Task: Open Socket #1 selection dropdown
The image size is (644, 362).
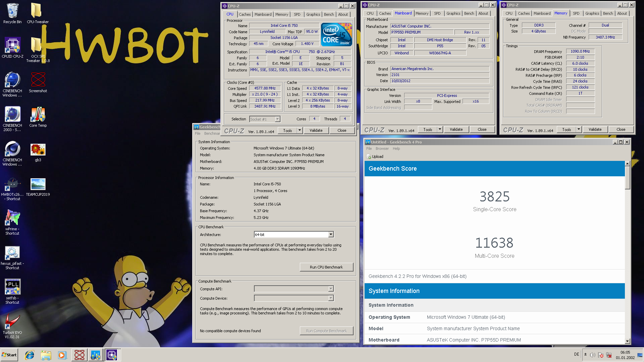Action: (277, 119)
